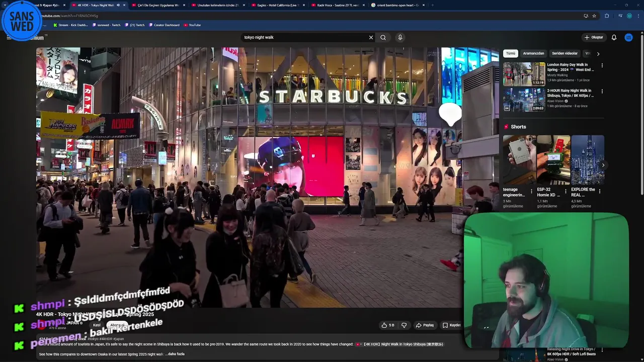Viewport: 644px width, 362px height.
Task: Show more filter chips with the right arrow
Action: coord(598,53)
